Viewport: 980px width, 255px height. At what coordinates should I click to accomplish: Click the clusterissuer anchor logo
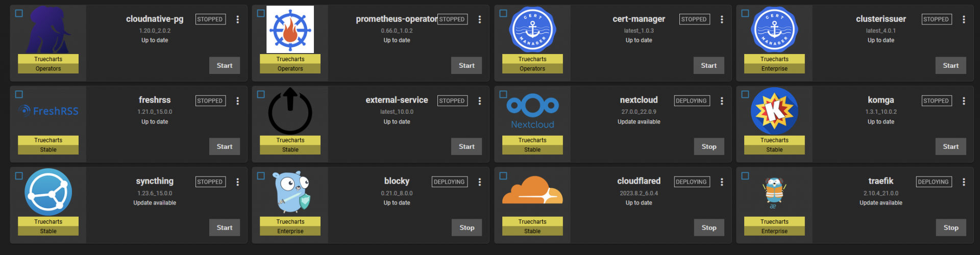point(774,30)
